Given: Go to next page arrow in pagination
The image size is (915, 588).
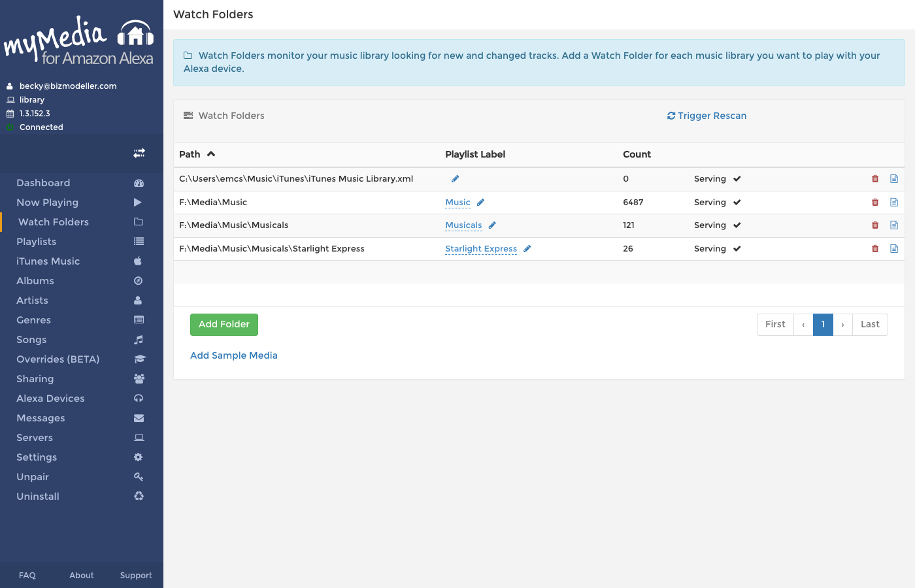Looking at the screenshot, I should click(x=842, y=325).
